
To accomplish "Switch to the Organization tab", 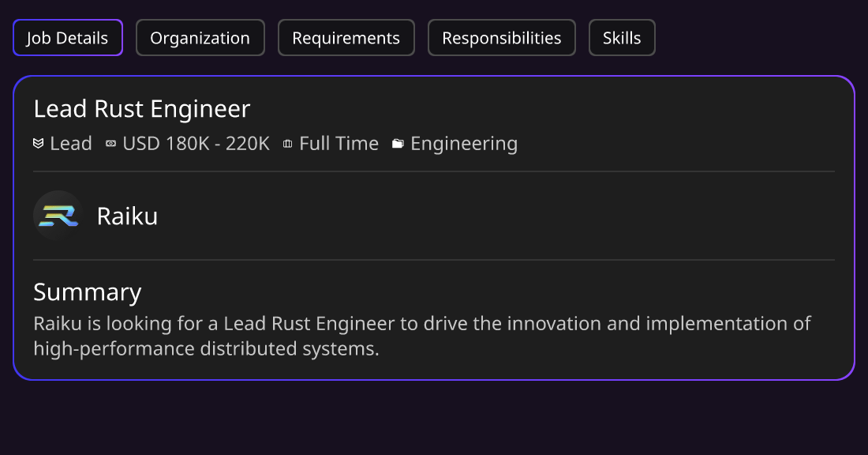I will pyautogui.click(x=200, y=38).
